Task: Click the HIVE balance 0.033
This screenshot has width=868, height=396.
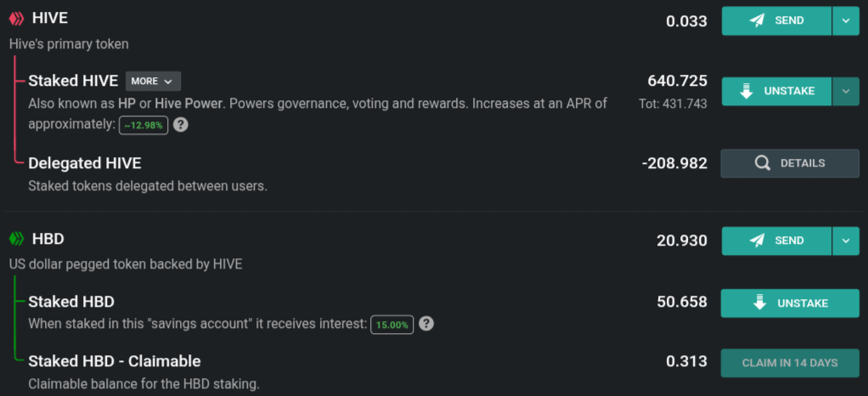Action: click(686, 21)
